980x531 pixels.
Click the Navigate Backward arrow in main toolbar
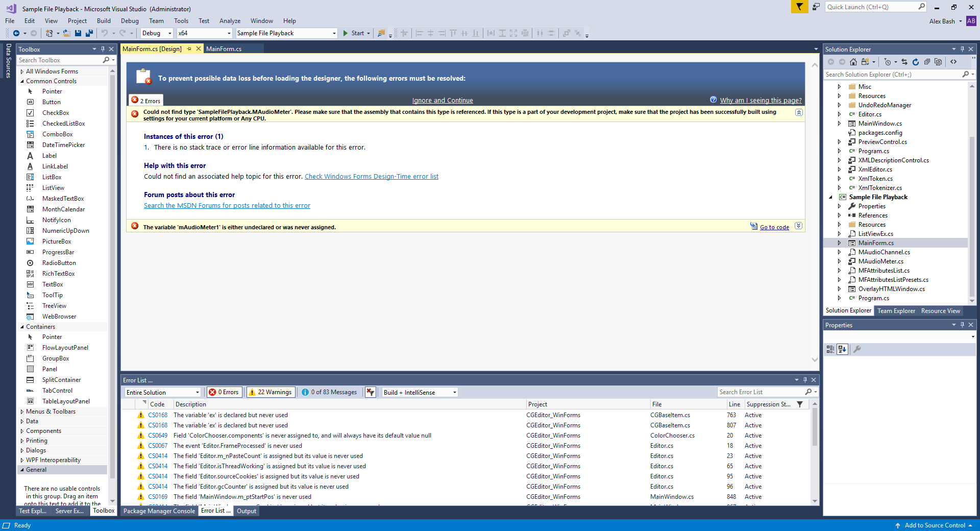tap(16, 33)
